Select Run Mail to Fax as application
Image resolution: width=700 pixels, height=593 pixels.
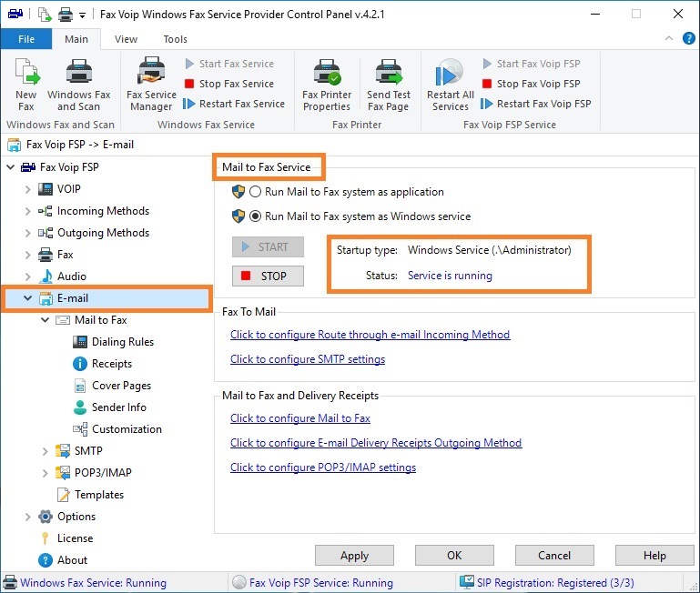click(255, 192)
